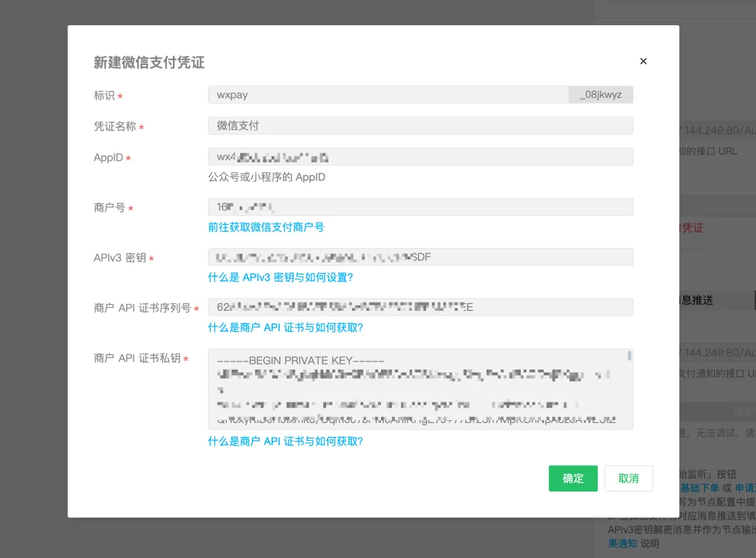The width and height of the screenshot is (756, 558).
Task: Click the private key textarea scrollbar
Action: (x=629, y=356)
